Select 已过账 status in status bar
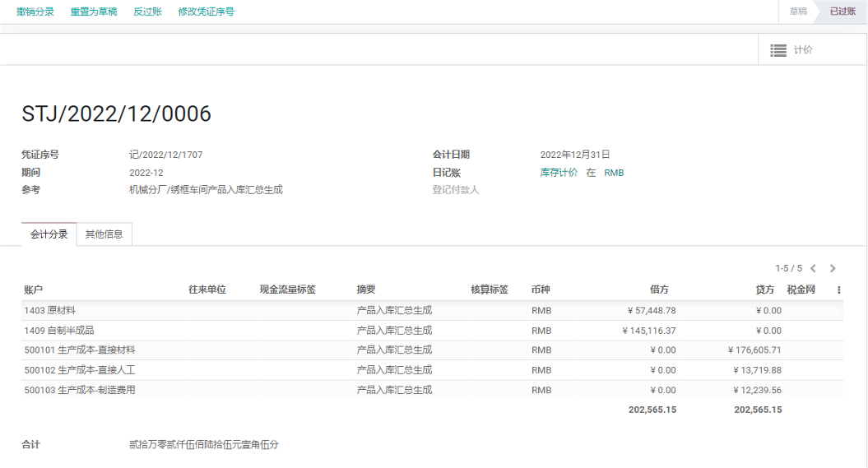Viewport: 868px width, 468px height. coord(842,12)
